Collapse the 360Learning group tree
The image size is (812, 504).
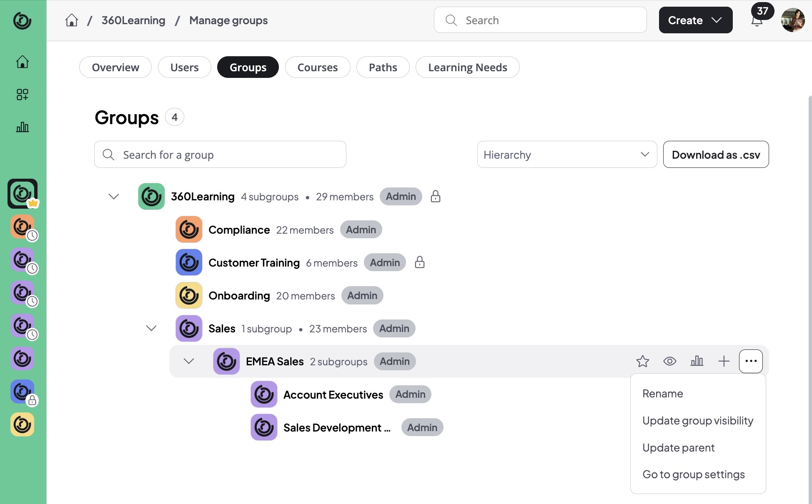[x=114, y=196]
